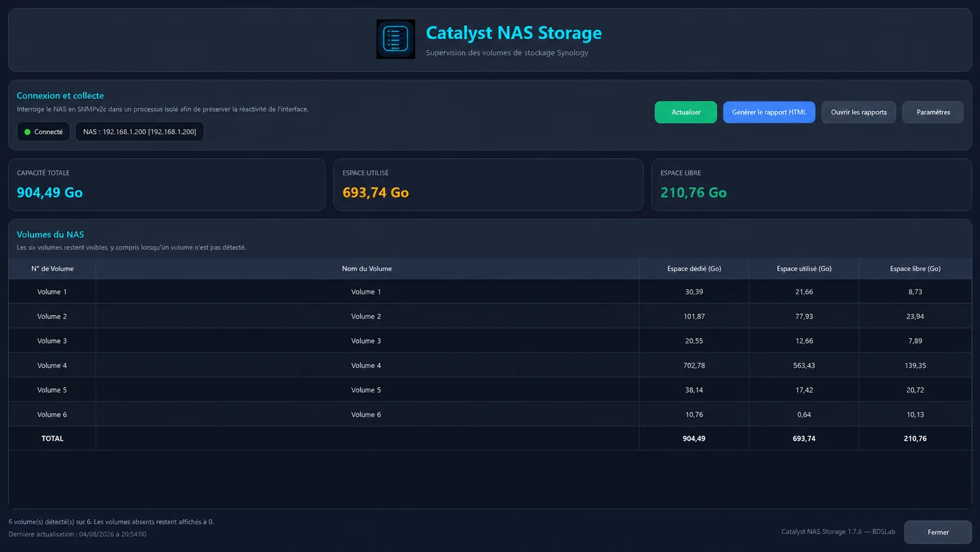
Task: Click the Dernière actualisation timestamp text
Action: pos(77,534)
